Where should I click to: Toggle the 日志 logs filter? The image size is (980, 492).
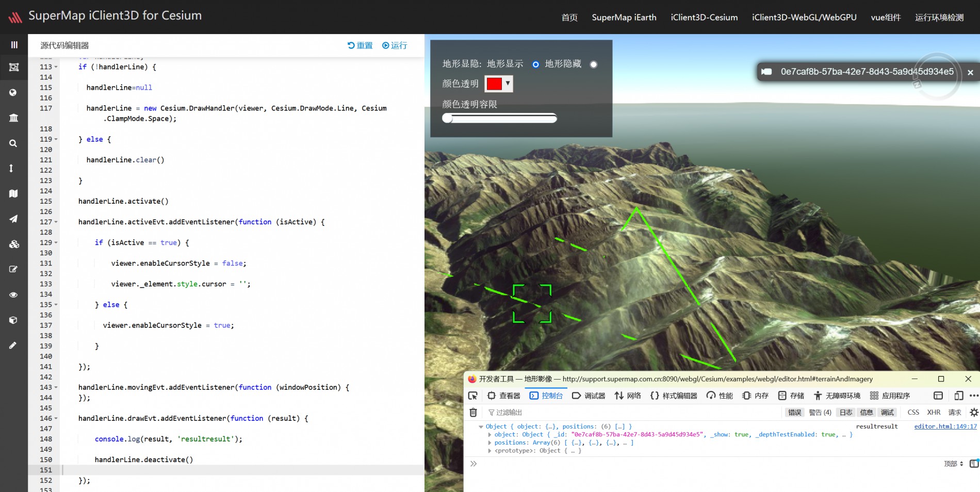click(846, 412)
